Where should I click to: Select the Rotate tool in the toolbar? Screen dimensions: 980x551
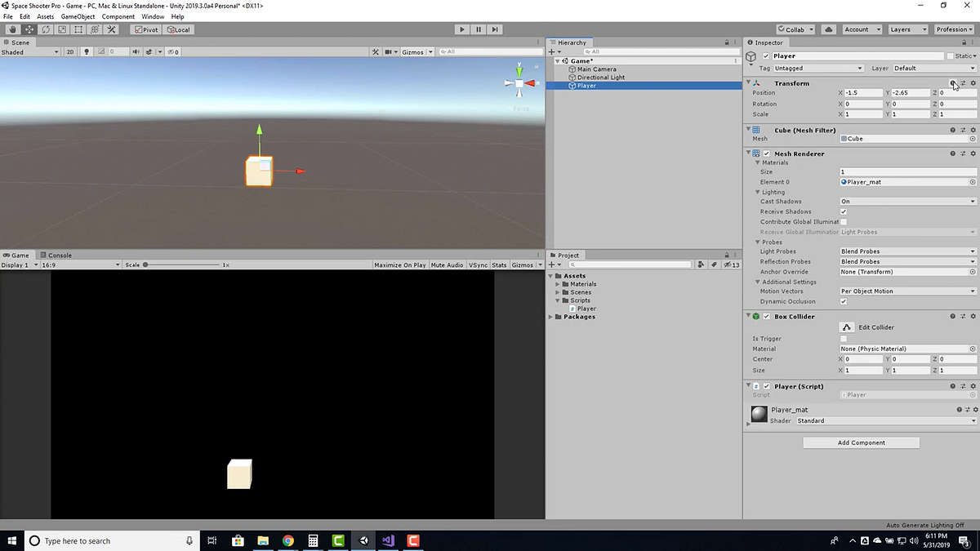pos(46,29)
